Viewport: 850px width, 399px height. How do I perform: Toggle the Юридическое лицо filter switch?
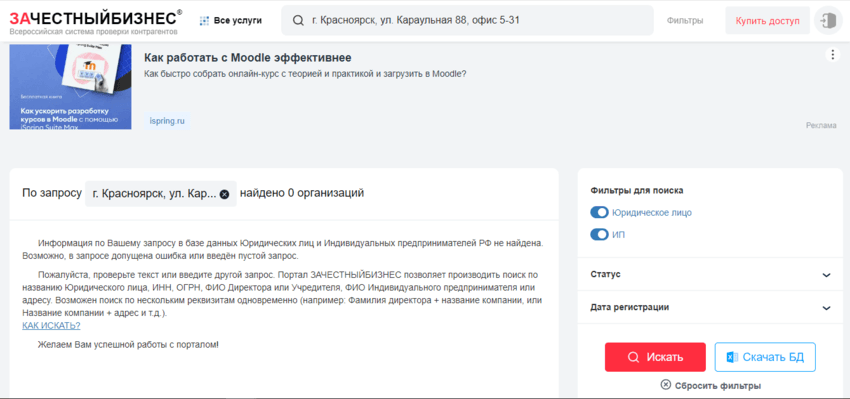click(599, 213)
